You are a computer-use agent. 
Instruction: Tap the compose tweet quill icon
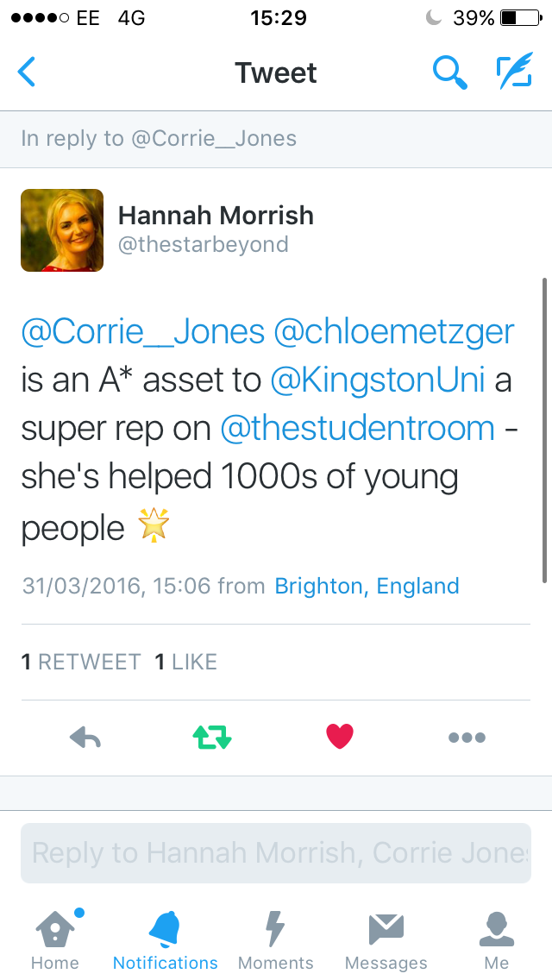[x=515, y=72]
